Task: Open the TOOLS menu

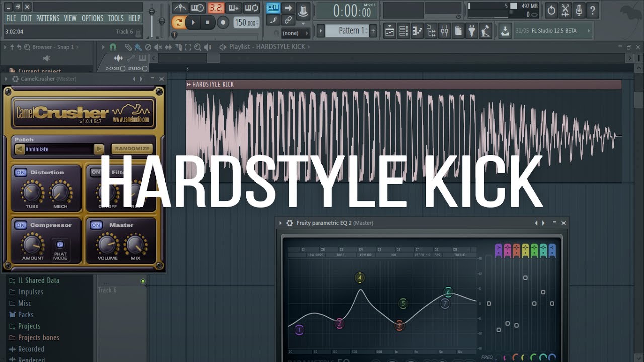Action: pos(115,18)
